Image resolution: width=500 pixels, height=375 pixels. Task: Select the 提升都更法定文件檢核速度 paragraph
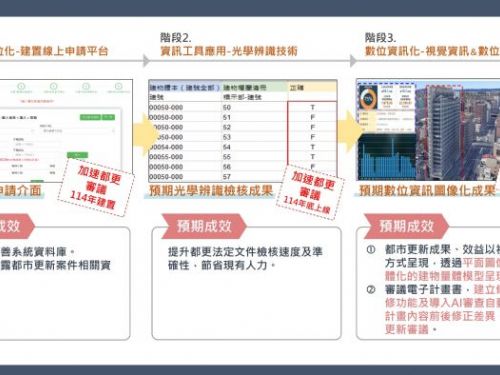(245, 259)
